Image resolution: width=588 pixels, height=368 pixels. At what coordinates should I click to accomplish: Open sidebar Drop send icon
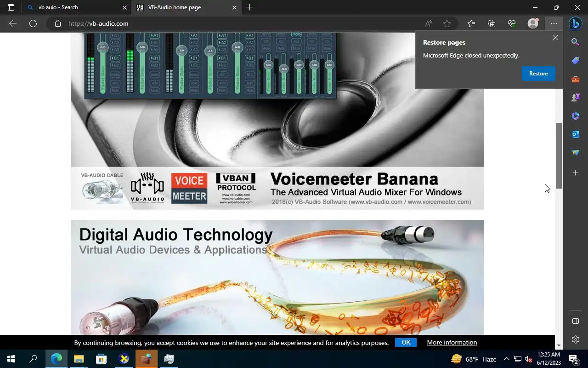click(576, 153)
